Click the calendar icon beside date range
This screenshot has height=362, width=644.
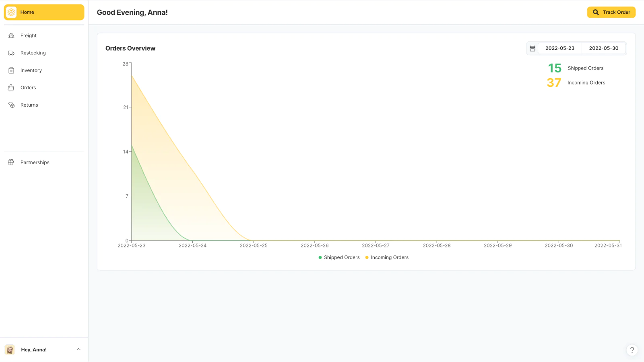533,48
